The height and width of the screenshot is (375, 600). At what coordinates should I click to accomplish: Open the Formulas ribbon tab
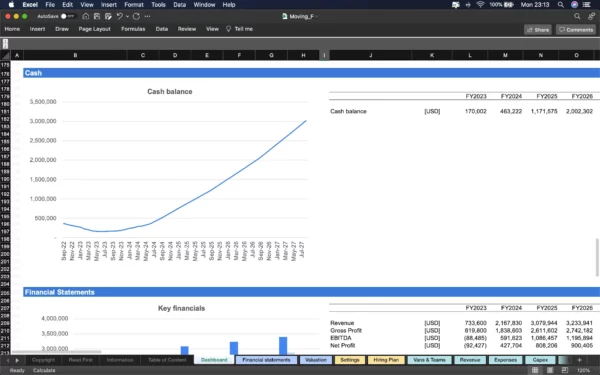(x=133, y=29)
